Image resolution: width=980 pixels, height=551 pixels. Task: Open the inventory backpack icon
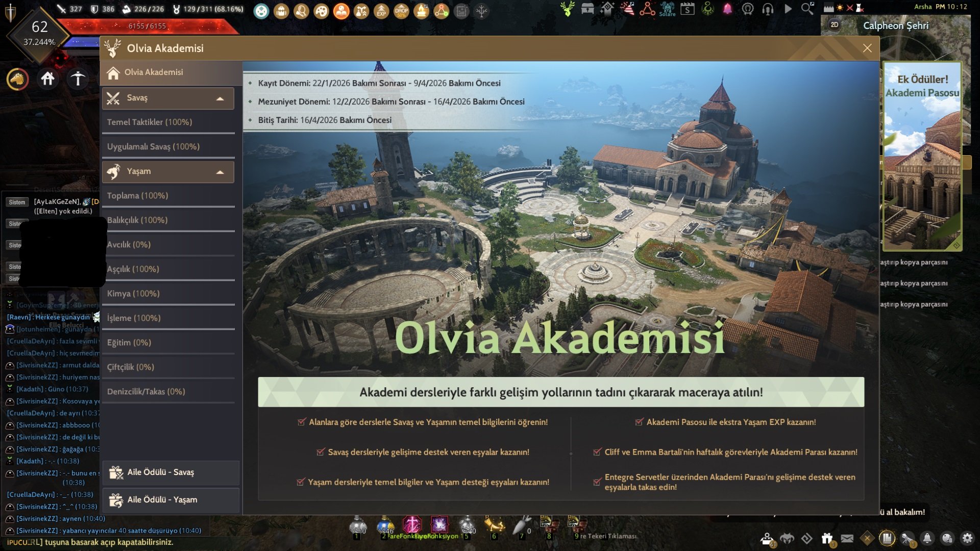coord(282,11)
